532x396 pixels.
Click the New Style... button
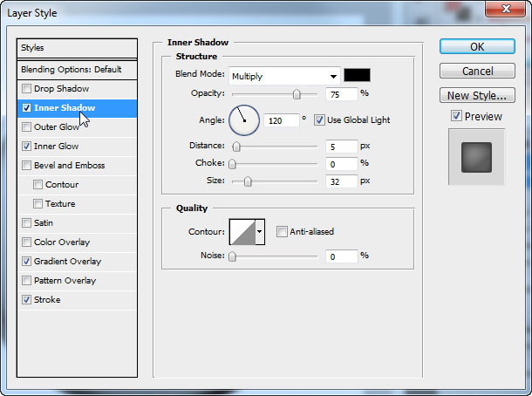477,96
